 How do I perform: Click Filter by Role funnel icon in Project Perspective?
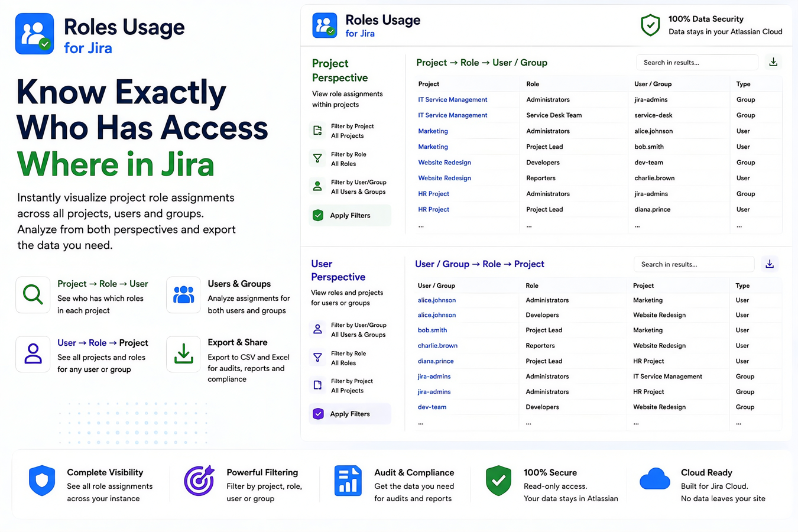(x=317, y=158)
